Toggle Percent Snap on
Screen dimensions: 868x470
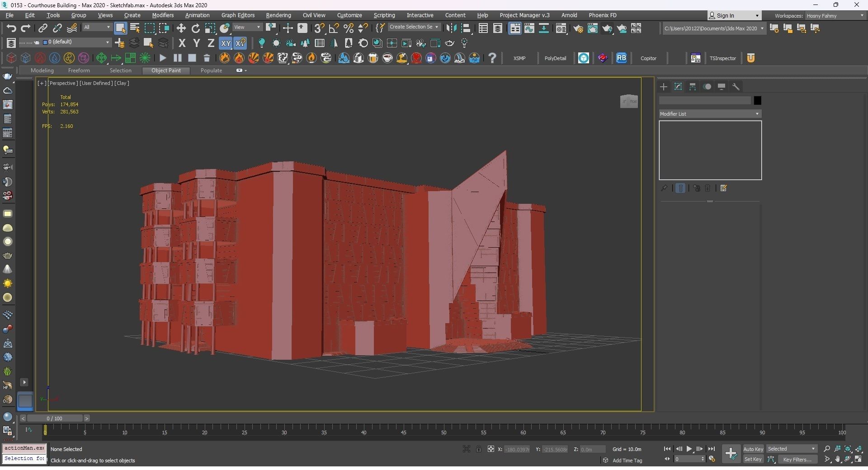[348, 28]
